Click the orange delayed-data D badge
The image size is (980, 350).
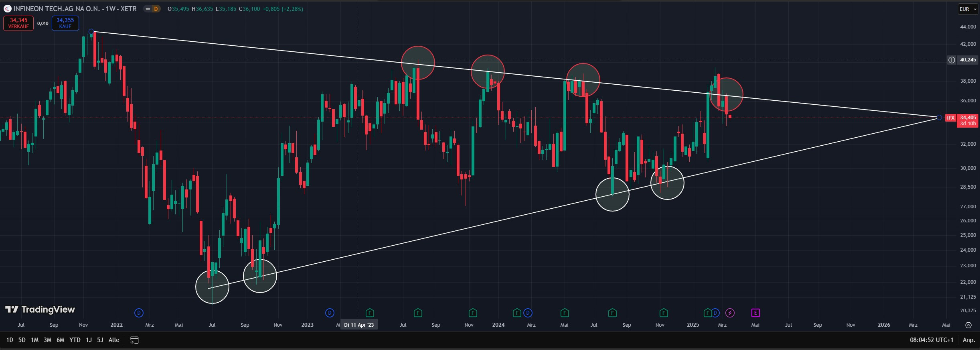point(156,9)
